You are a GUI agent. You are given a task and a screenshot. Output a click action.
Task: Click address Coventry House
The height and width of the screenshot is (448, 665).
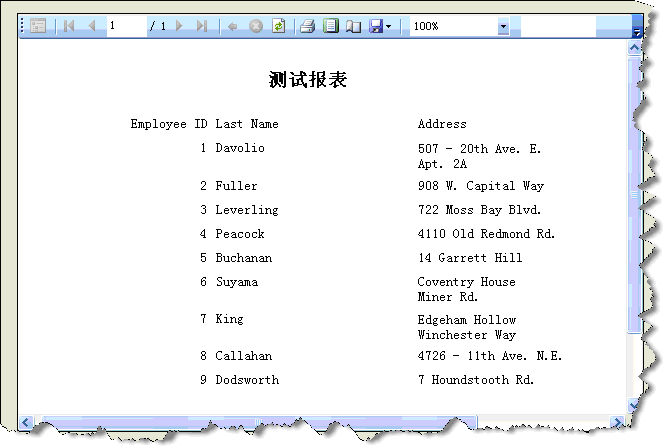point(467,282)
